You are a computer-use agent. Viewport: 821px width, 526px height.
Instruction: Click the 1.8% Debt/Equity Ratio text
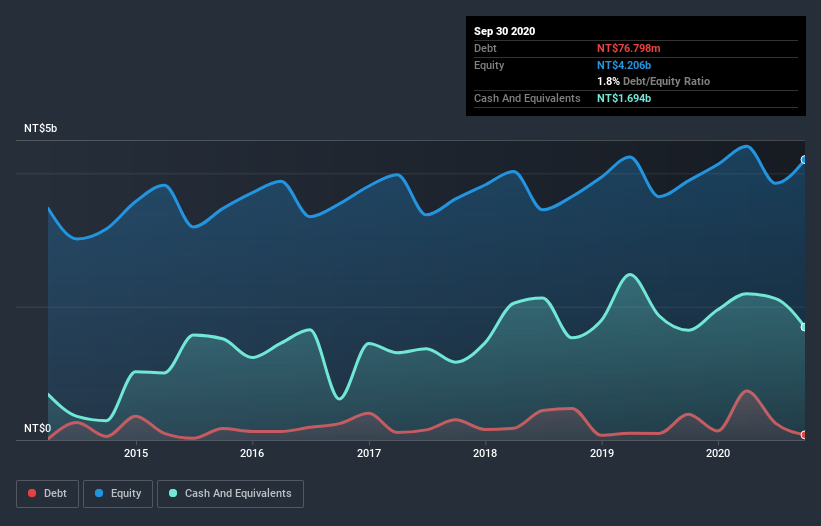click(x=653, y=82)
